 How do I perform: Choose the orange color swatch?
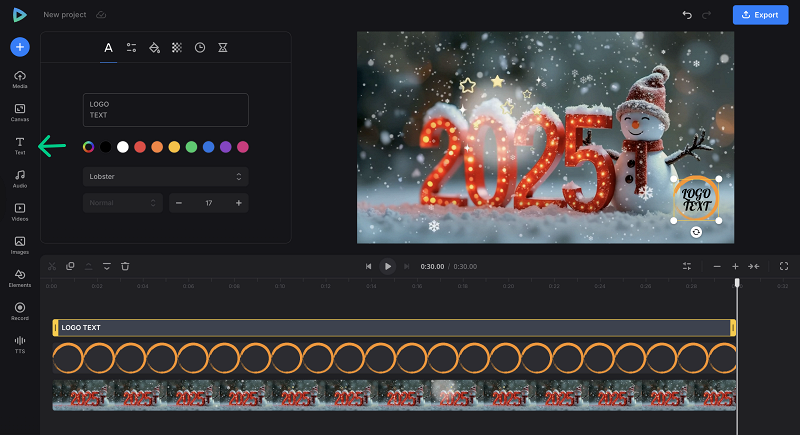157,147
